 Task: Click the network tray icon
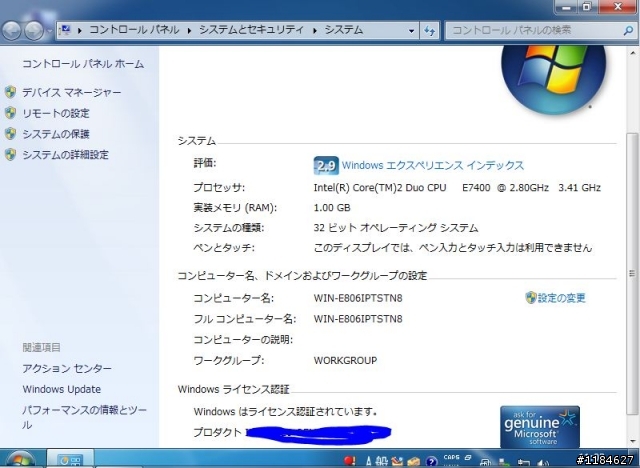pos(523,463)
